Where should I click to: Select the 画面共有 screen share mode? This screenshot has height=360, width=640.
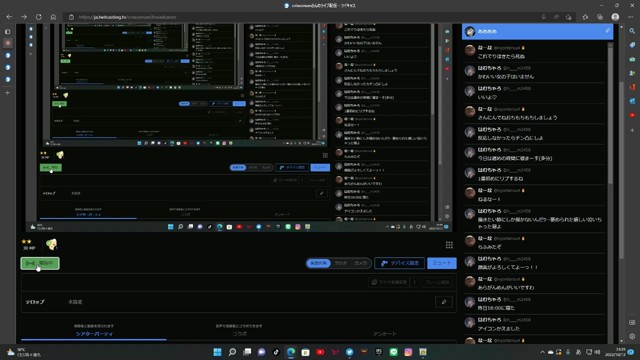[318, 263]
